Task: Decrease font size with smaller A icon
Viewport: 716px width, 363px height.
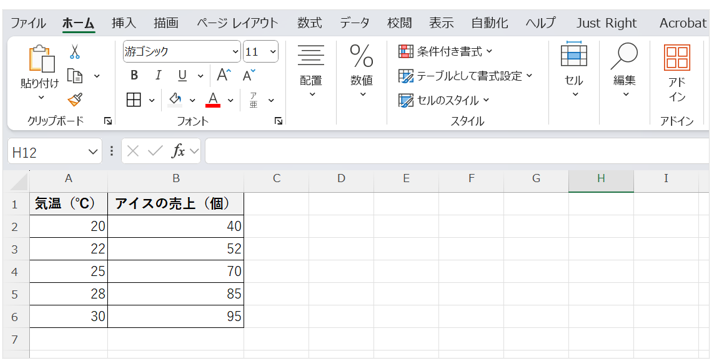Action: (249, 75)
